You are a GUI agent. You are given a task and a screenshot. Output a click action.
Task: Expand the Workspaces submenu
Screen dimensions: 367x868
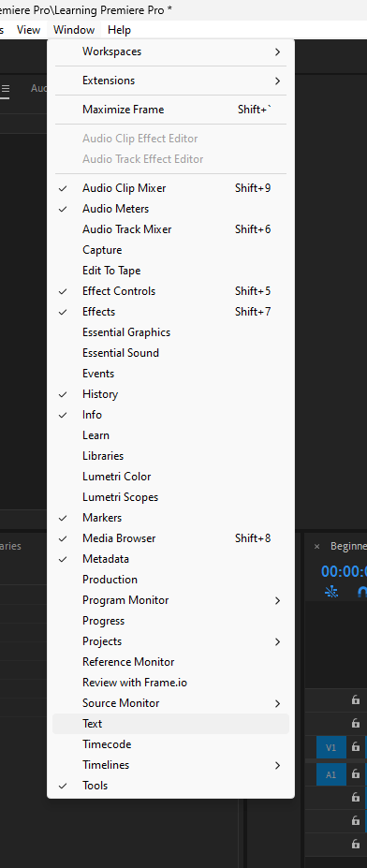(170, 51)
